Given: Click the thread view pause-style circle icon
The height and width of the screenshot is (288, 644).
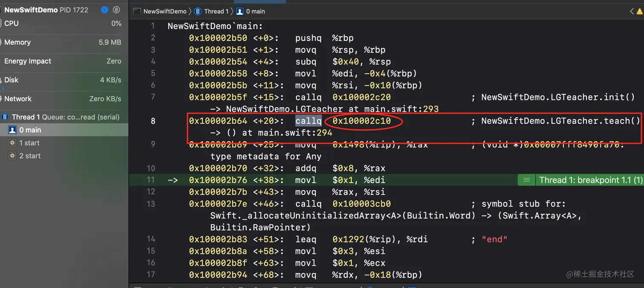Looking at the screenshot, I should 116,10.
